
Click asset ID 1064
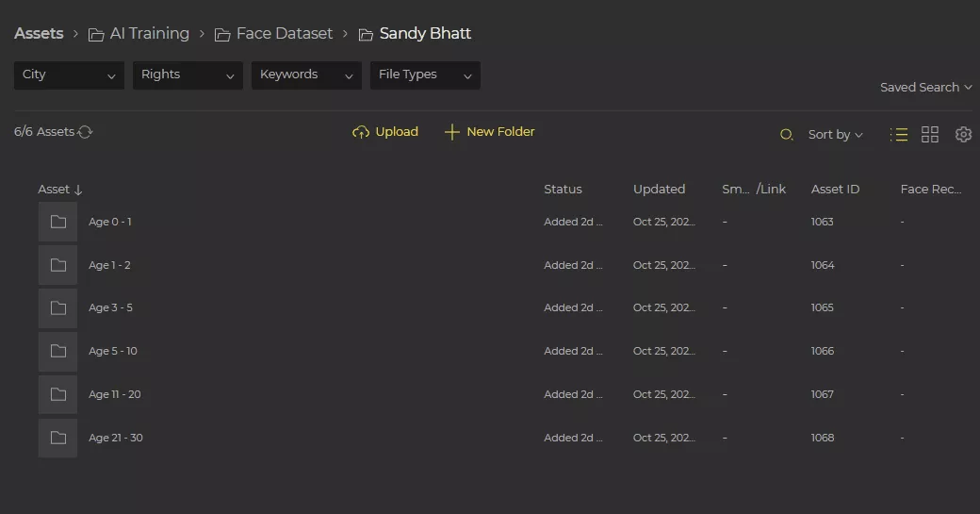[x=823, y=265]
